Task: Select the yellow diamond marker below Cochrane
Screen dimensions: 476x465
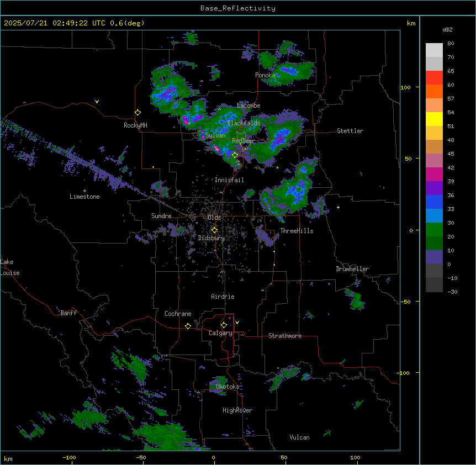Action: click(x=188, y=326)
